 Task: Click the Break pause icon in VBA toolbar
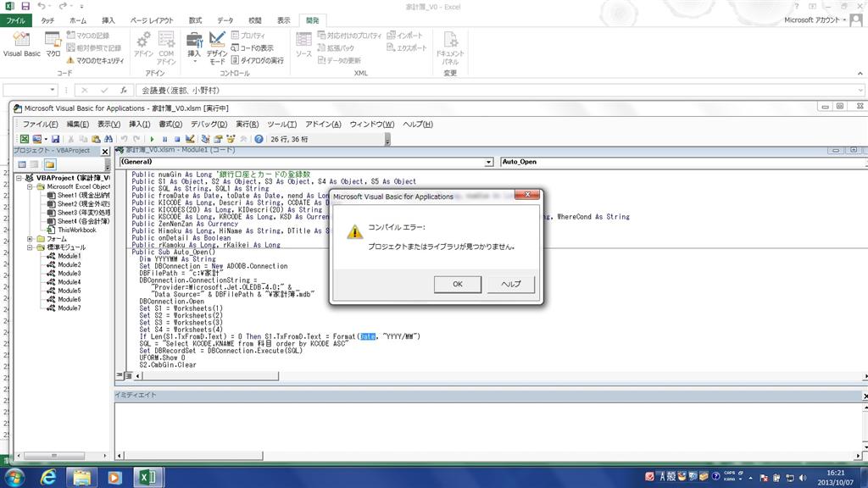pyautogui.click(x=165, y=140)
